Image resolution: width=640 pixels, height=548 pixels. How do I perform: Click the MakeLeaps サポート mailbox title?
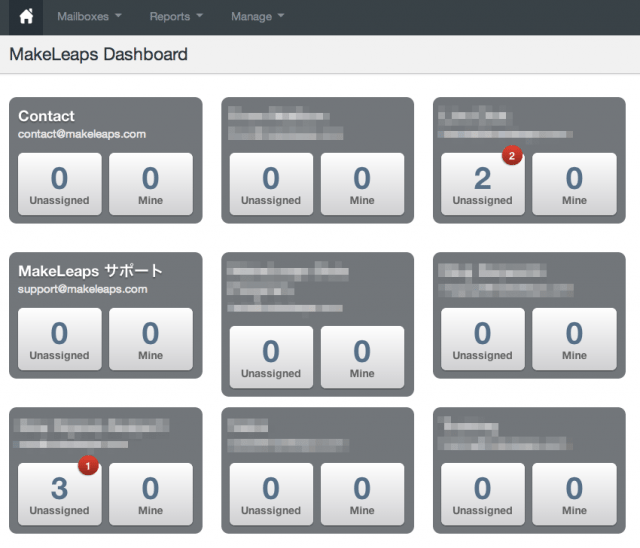(x=90, y=271)
